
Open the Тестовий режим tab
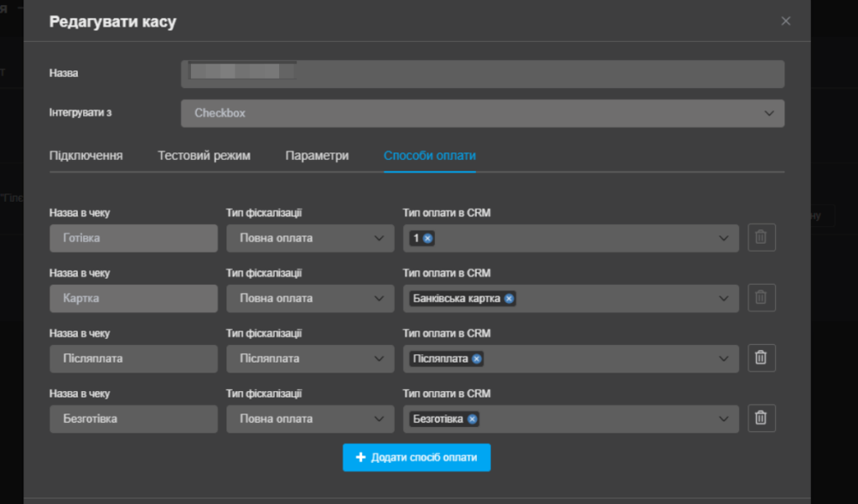pyautogui.click(x=204, y=156)
